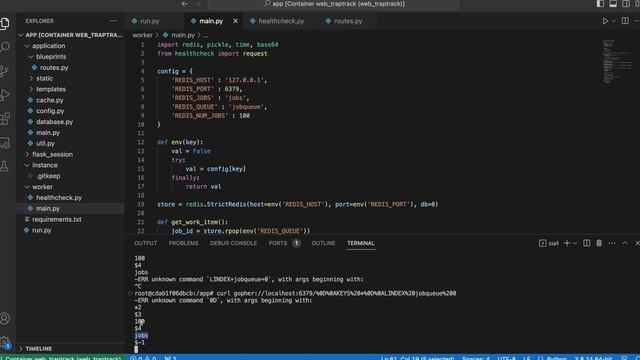Open Run and Debug view
The height and width of the screenshot is (360, 640).
point(5,95)
